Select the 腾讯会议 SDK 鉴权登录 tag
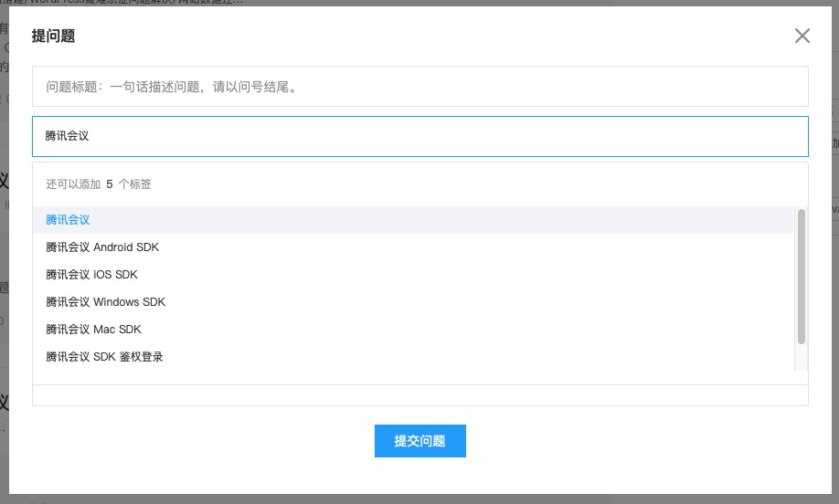Image resolution: width=839 pixels, height=504 pixels. (x=412, y=356)
